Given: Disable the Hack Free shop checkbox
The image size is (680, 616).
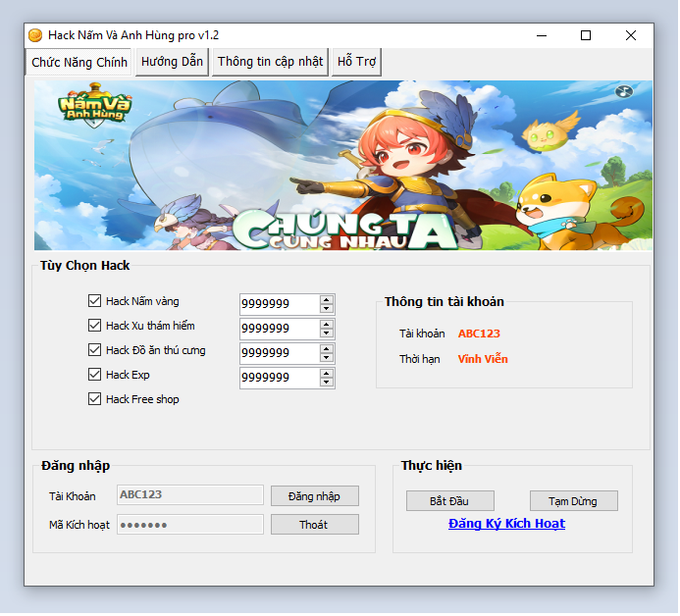Looking at the screenshot, I should click(95, 399).
